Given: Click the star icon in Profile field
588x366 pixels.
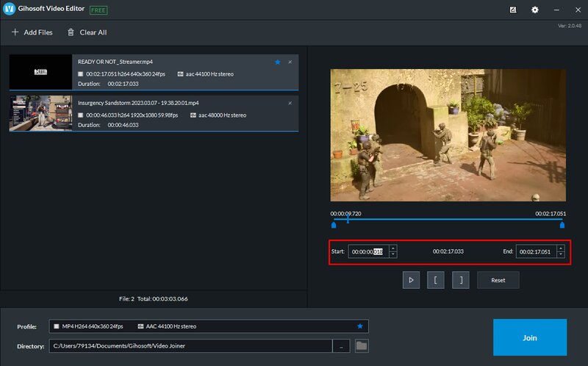Looking at the screenshot, I should coord(360,326).
